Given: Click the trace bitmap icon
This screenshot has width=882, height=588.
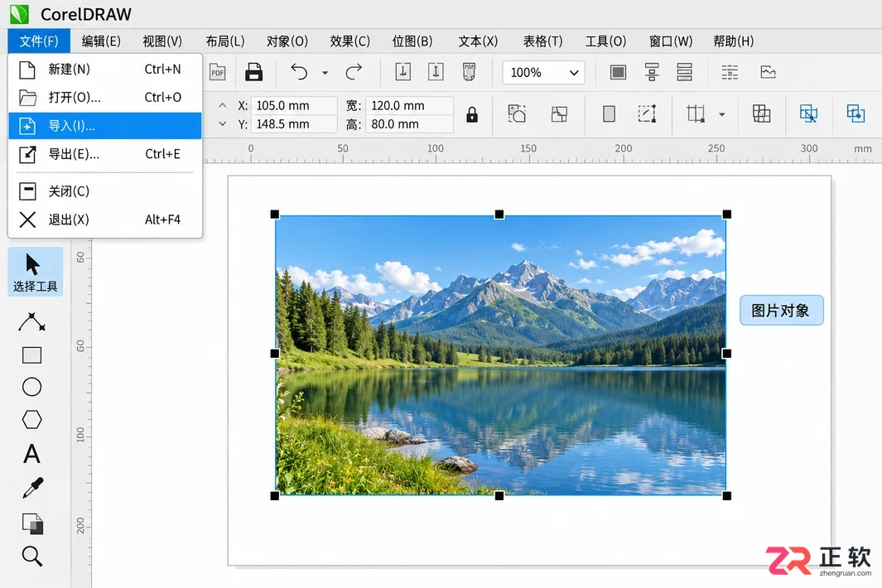Looking at the screenshot, I should point(559,114).
